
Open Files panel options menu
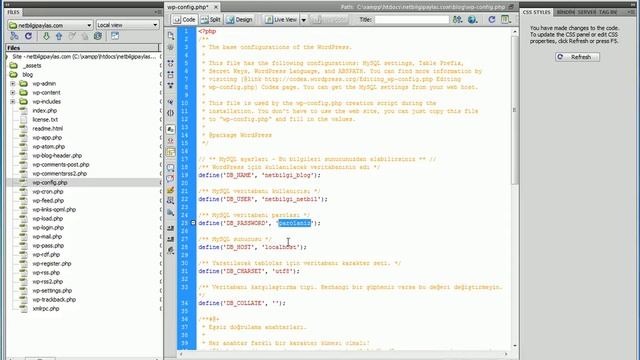tap(158, 12)
